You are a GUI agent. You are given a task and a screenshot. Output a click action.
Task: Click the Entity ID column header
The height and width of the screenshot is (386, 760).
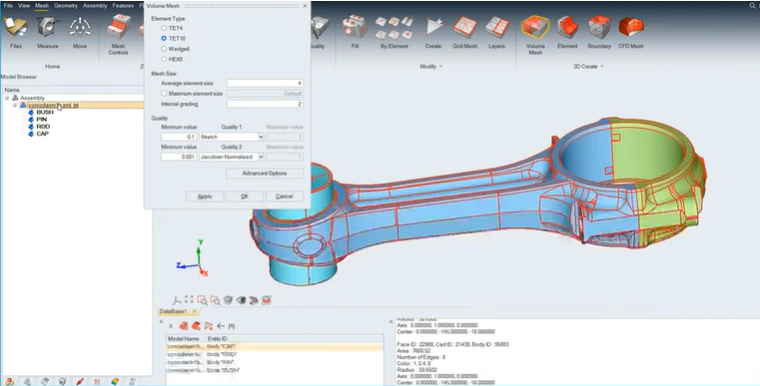(217, 338)
